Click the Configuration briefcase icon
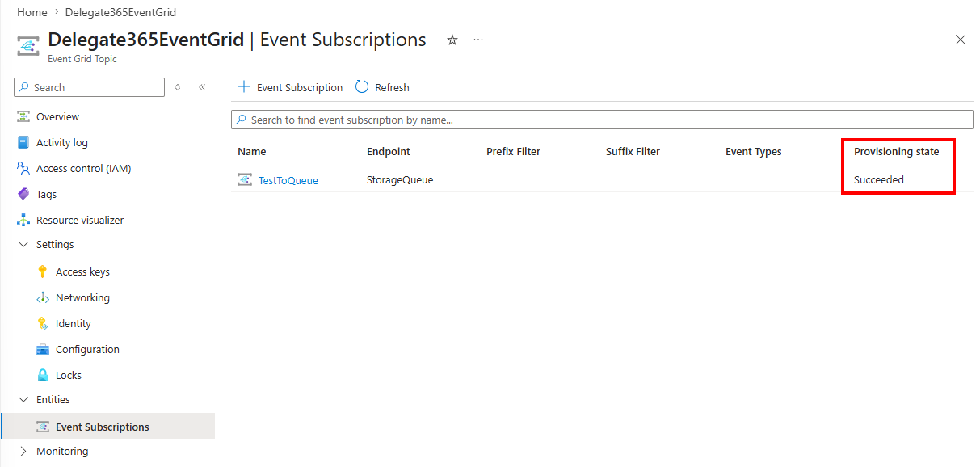This screenshot has height=467, width=980. [43, 350]
